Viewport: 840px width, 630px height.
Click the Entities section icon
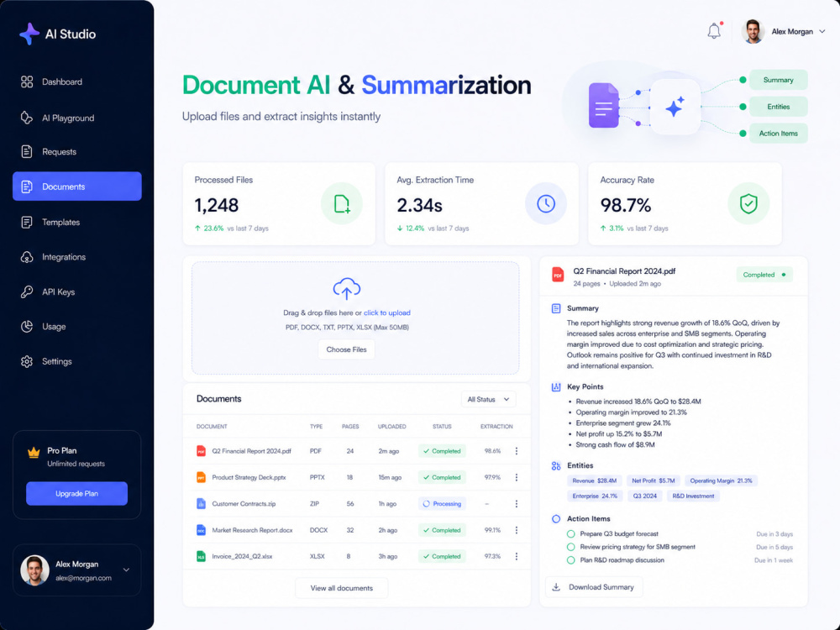pyautogui.click(x=556, y=466)
